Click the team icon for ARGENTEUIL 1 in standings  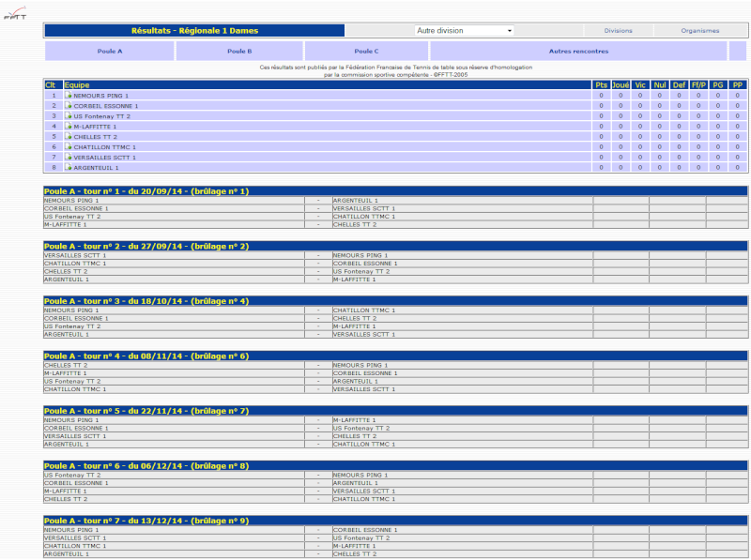68,168
